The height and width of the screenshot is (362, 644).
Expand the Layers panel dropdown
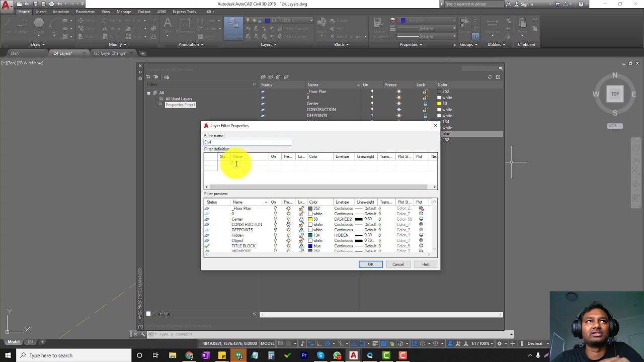pyautogui.click(x=269, y=44)
